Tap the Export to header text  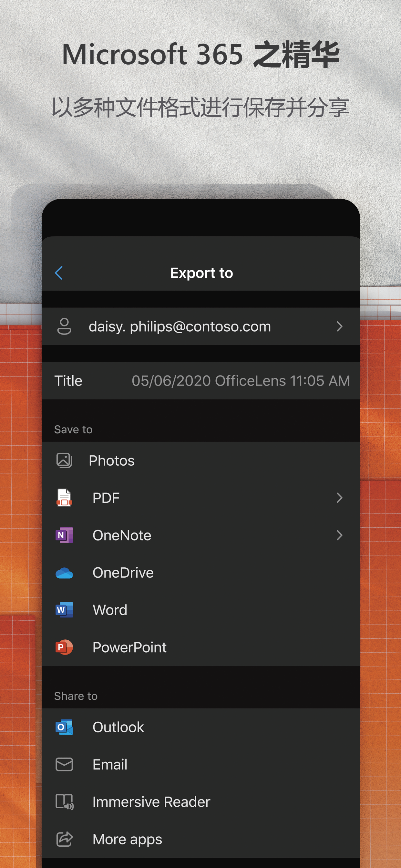(x=201, y=273)
